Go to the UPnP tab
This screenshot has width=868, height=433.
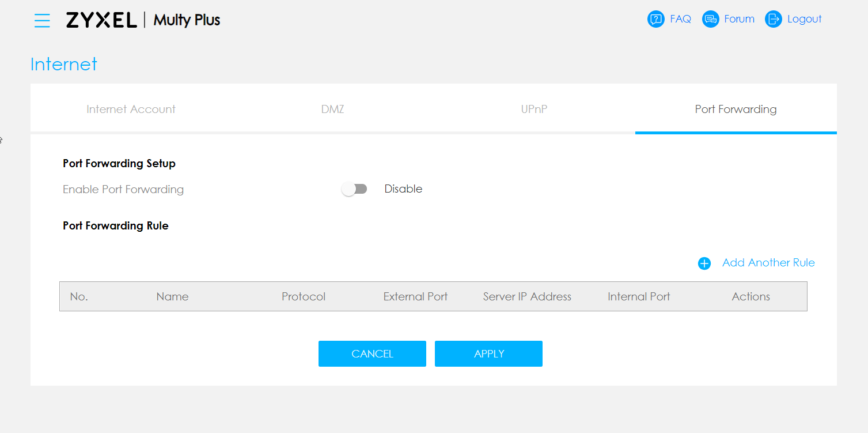[x=534, y=109]
